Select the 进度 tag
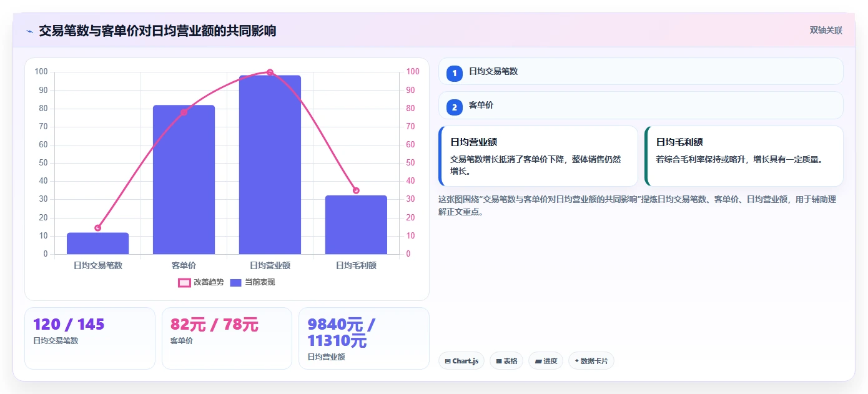 tap(546, 361)
